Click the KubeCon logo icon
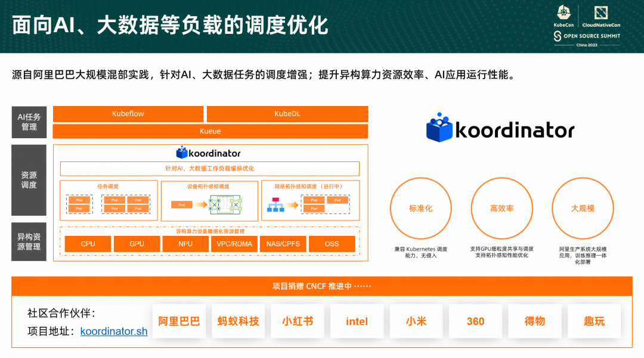644x358 pixels. click(x=563, y=13)
